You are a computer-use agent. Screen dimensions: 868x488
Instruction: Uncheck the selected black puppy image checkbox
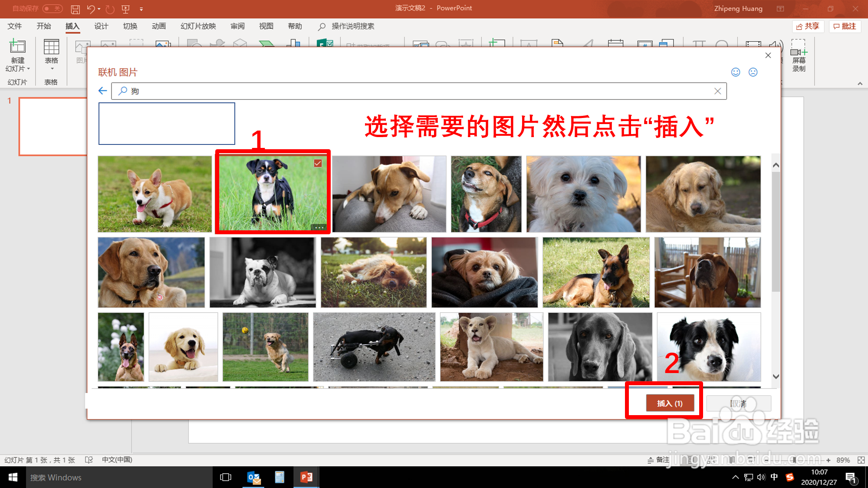coord(318,163)
